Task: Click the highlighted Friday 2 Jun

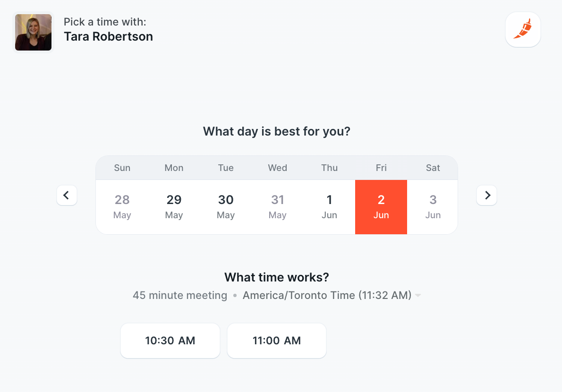Action: point(381,207)
